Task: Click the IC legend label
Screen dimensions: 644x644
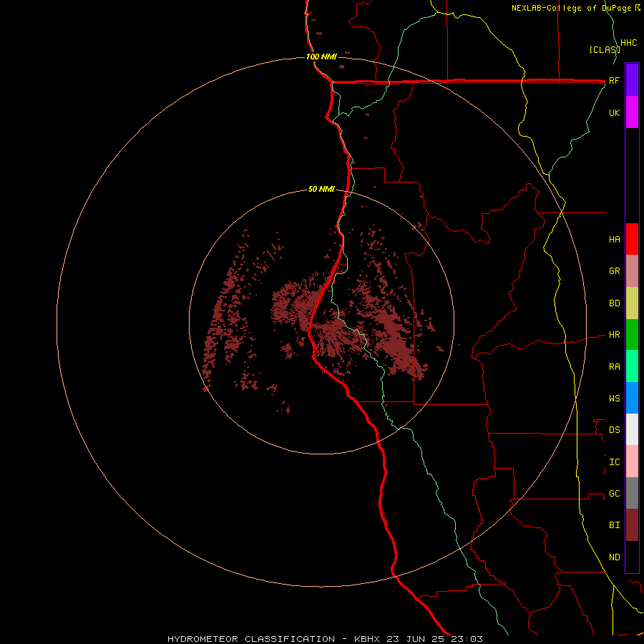Action: coord(614,462)
